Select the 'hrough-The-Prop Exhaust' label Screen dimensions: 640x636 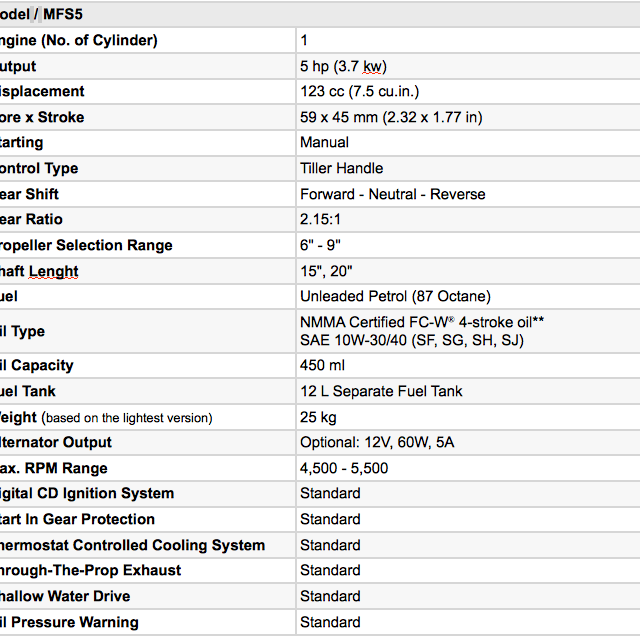point(91,571)
